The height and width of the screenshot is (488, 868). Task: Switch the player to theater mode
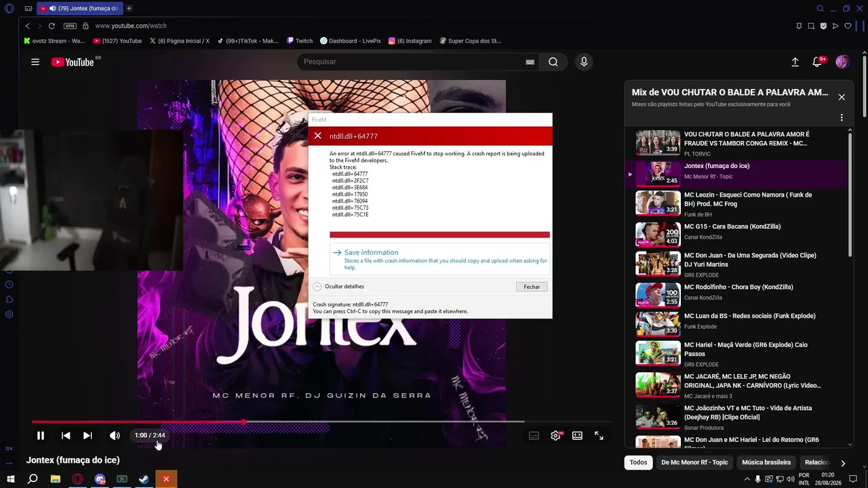[577, 436]
